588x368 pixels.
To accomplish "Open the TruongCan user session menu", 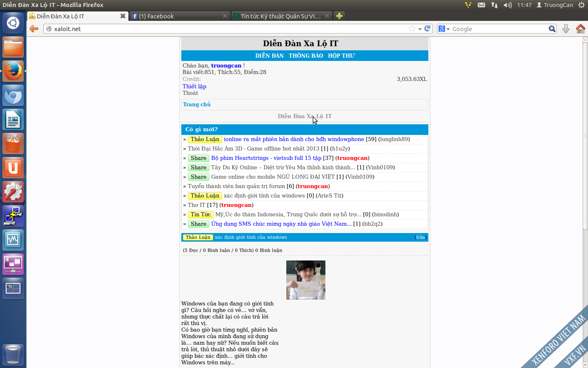I will pos(555,5).
